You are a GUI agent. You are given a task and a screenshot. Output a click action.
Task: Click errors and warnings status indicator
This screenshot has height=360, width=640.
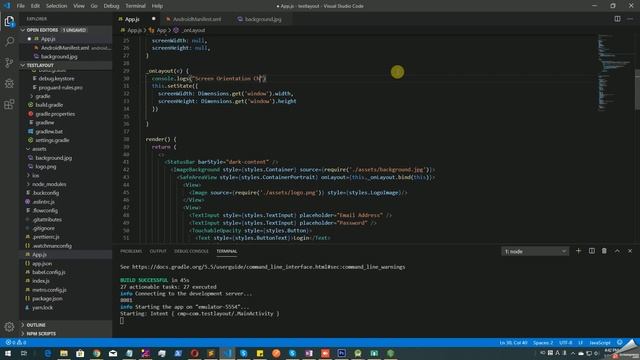click(x=16, y=342)
